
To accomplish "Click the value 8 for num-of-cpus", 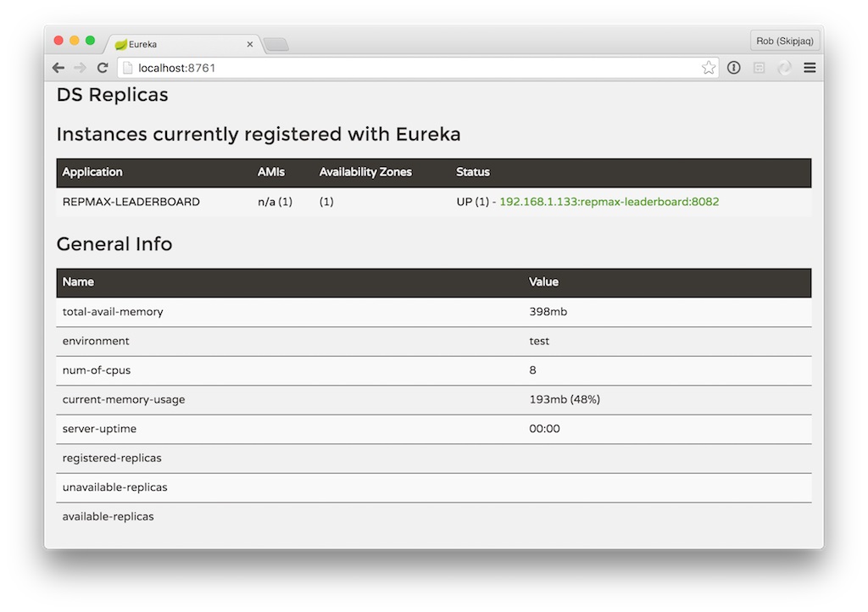I will 532,370.
